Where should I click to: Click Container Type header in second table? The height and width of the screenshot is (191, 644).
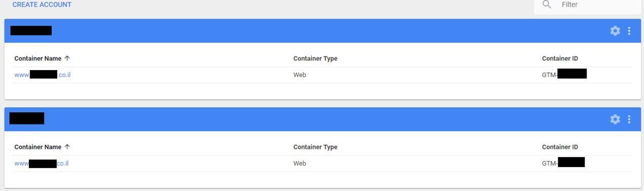click(x=315, y=147)
